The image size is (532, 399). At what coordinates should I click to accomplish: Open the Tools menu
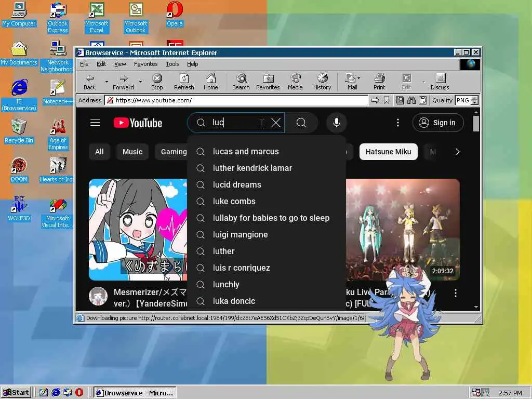172,64
